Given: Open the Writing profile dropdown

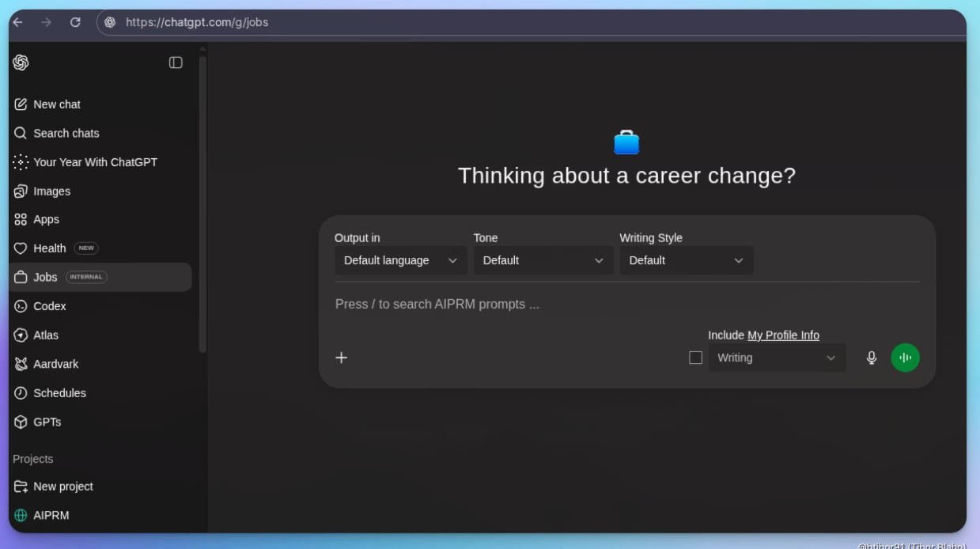Looking at the screenshot, I should click(x=776, y=358).
